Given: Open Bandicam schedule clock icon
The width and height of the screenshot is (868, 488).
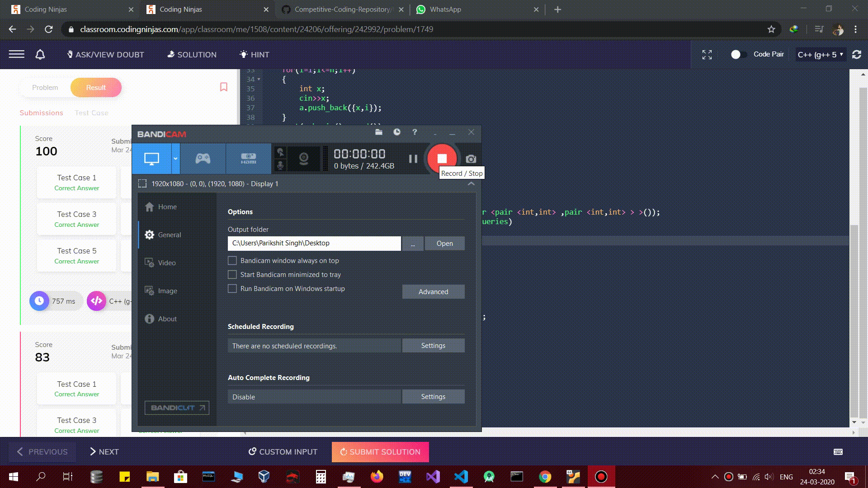Looking at the screenshot, I should 396,132.
